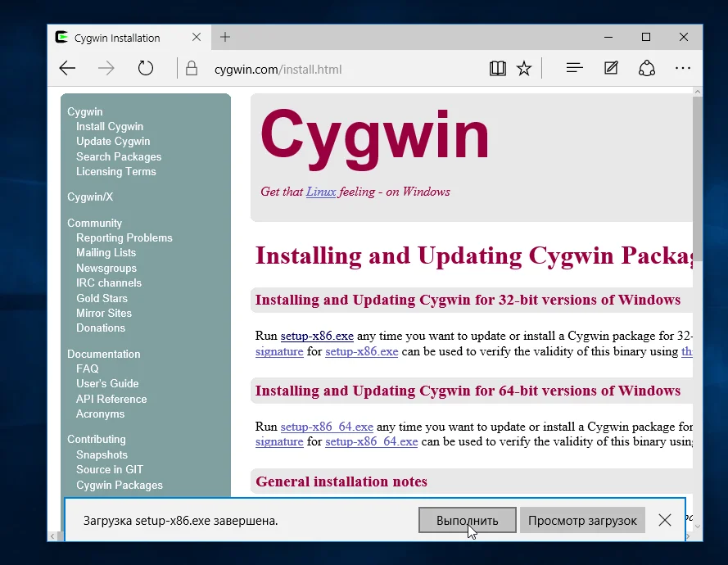Image resolution: width=728 pixels, height=565 pixels.
Task: Open the Contributing sidebar heading link
Action: [x=96, y=439]
